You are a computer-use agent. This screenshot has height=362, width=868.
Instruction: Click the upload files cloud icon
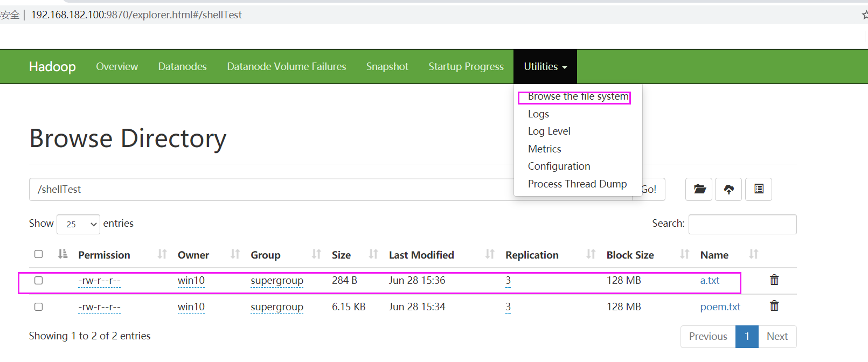pos(728,189)
